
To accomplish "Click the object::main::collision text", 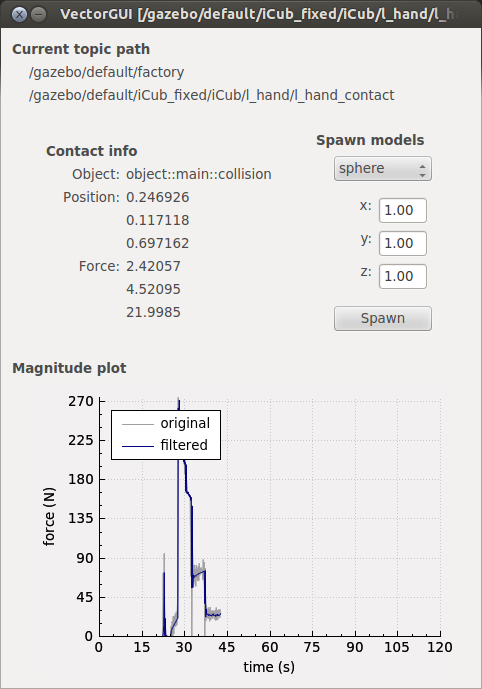I will coord(199,174).
